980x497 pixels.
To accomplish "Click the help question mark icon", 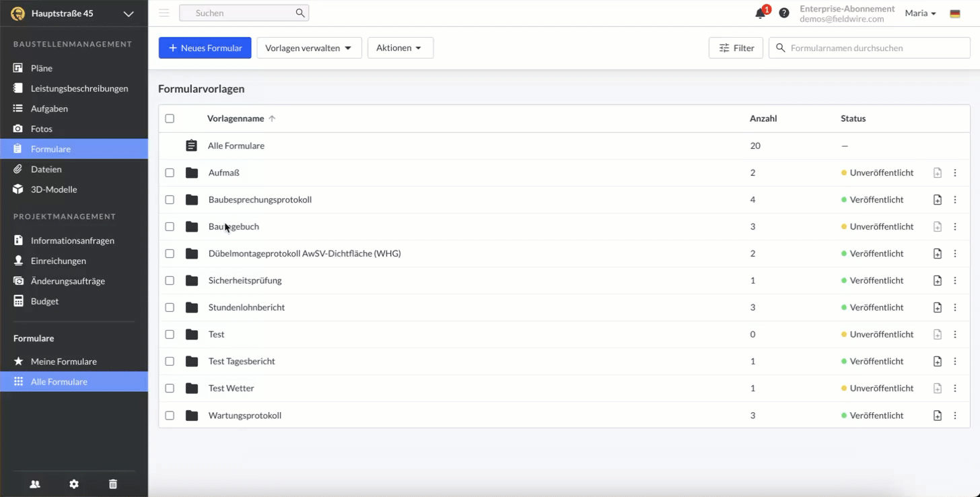I will (x=784, y=13).
